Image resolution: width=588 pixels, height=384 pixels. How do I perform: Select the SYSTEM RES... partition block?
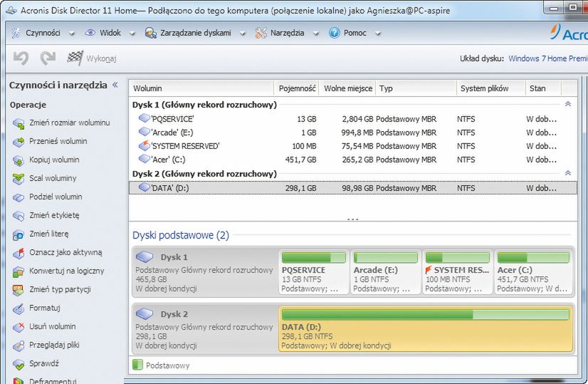[458, 272]
